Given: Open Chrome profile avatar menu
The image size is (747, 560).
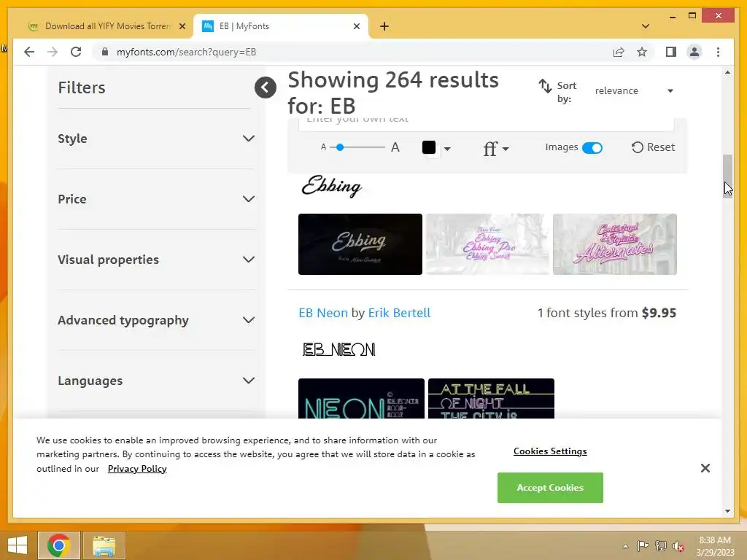Looking at the screenshot, I should point(694,52).
